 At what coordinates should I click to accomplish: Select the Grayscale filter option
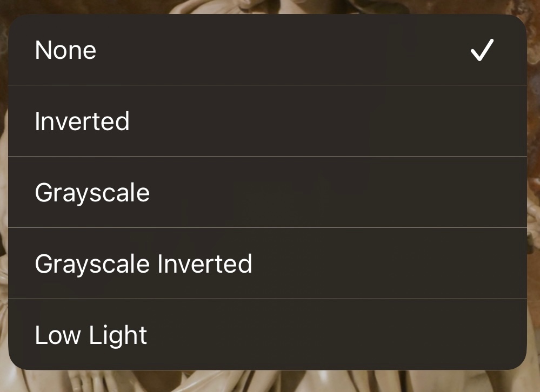pyautogui.click(x=267, y=192)
